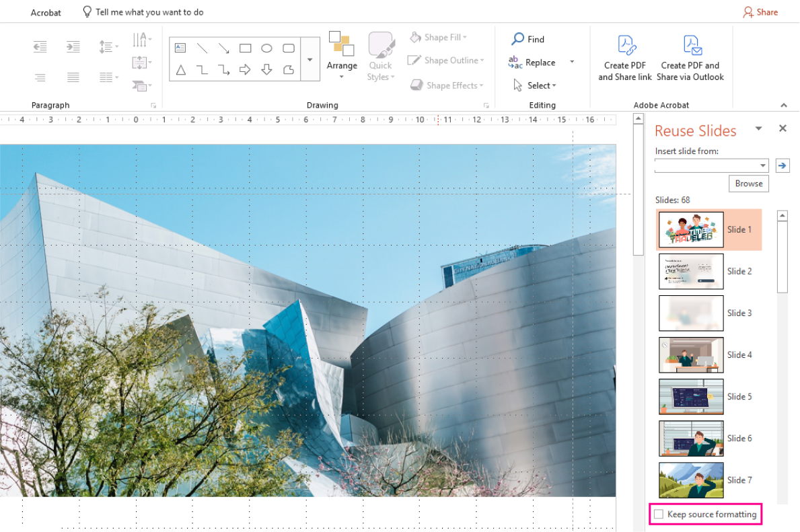Open the Arrange menu
Image resolution: width=800 pixels, height=532 pixels.
coord(342,56)
